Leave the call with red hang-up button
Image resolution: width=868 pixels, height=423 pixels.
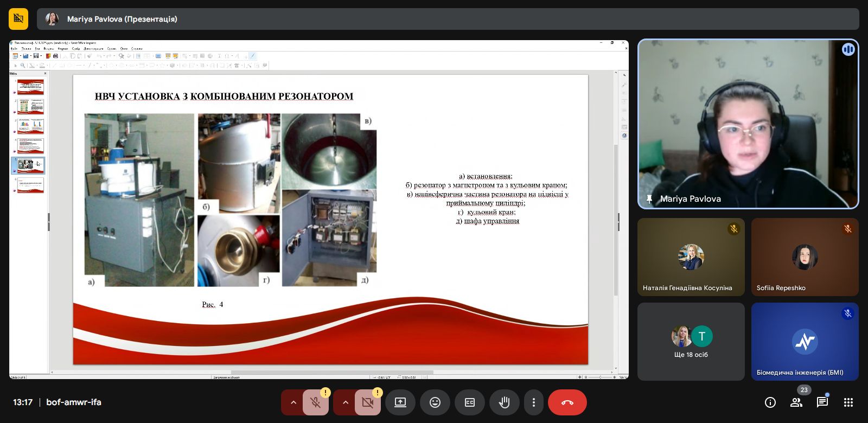point(567,402)
